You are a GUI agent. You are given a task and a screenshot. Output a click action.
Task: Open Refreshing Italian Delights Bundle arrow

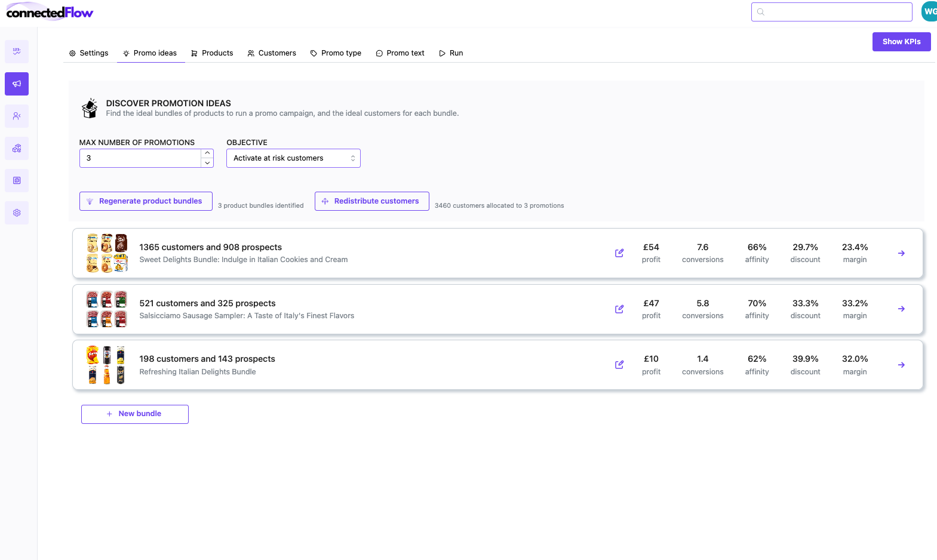click(901, 365)
